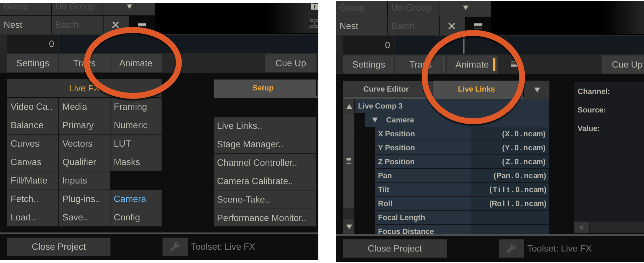Screen dimensions: 644x263
Task: Click the grip icon on the Live Links scrollbar
Action: coord(349,161)
